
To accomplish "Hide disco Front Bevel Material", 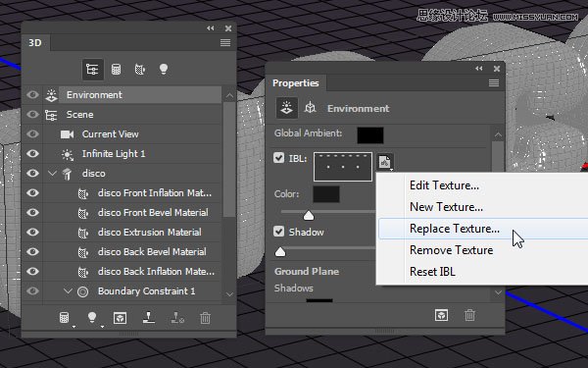I will coord(32,212).
